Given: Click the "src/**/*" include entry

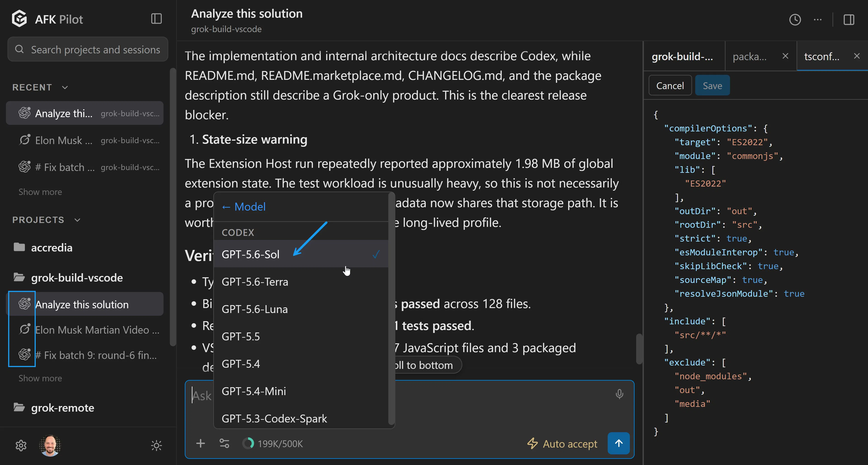Looking at the screenshot, I should point(700,335).
